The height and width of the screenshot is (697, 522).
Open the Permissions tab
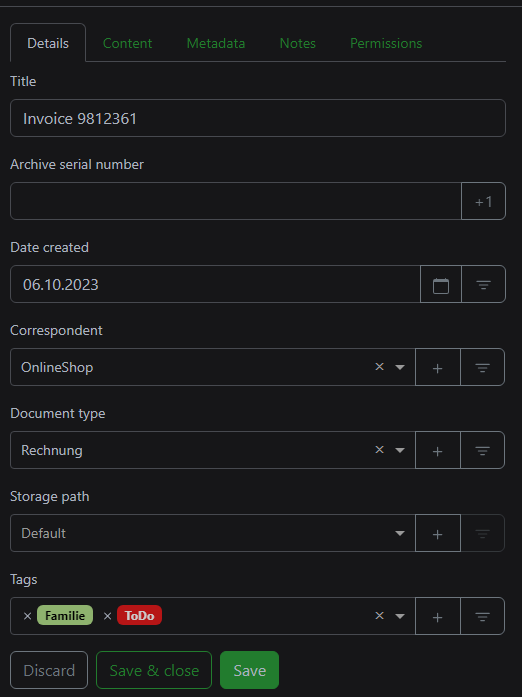[386, 43]
